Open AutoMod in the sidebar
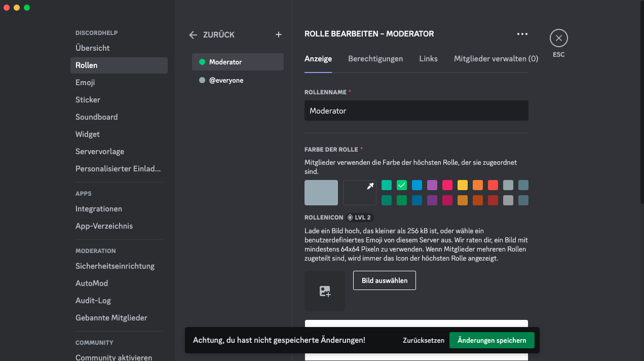This screenshot has width=644, height=361. coord(92,283)
